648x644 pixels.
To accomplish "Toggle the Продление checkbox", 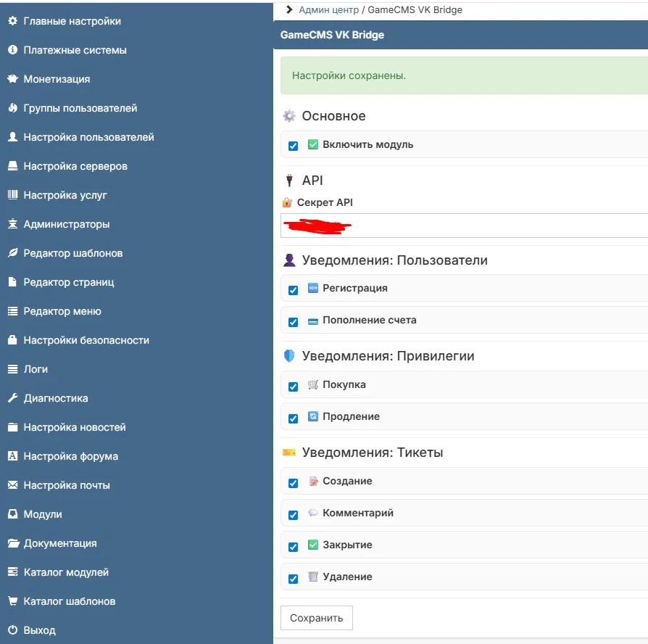I will point(293,418).
